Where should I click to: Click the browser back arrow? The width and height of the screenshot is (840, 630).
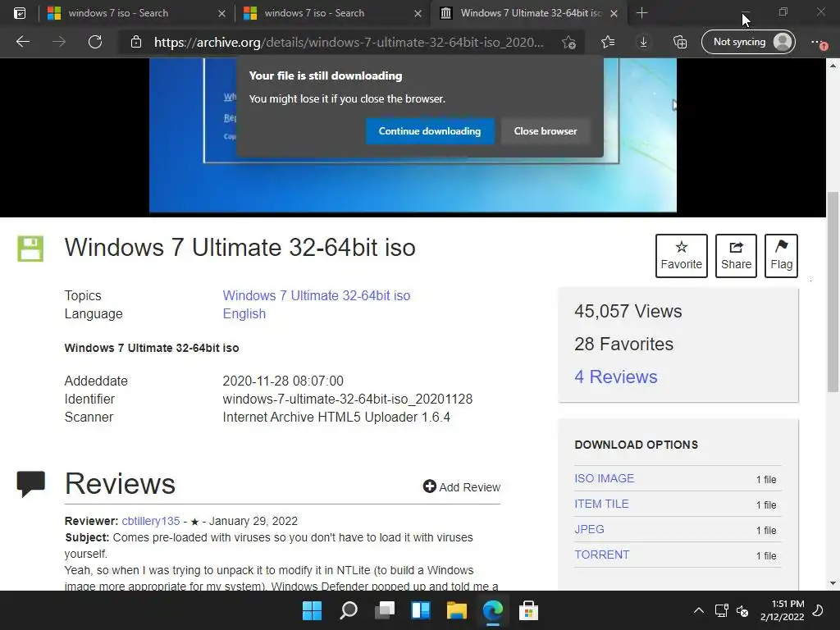(x=22, y=42)
